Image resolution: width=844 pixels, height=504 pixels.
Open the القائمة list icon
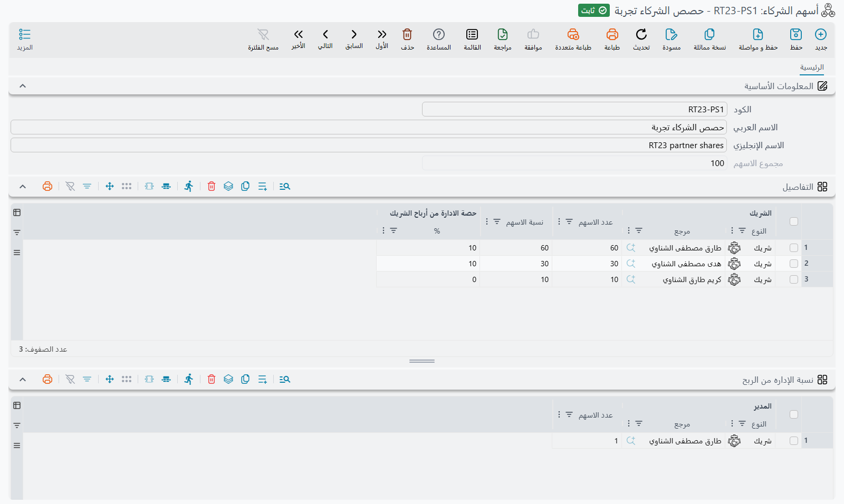(x=472, y=35)
